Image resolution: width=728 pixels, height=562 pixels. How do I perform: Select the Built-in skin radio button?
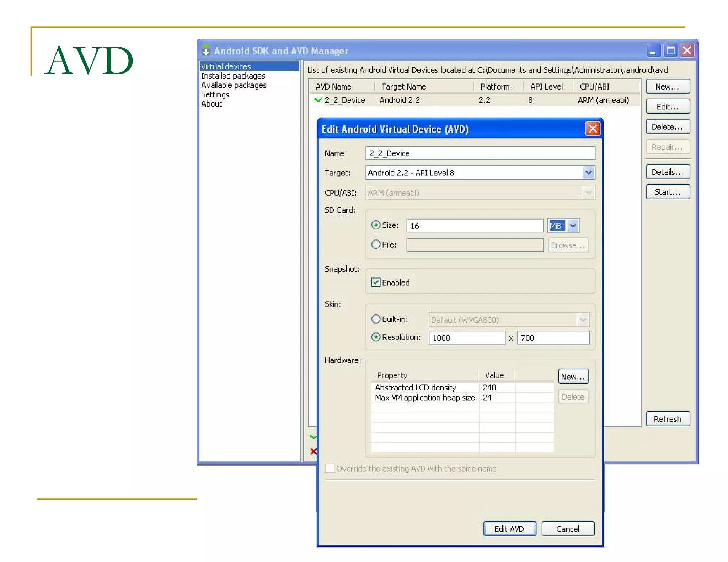click(376, 319)
